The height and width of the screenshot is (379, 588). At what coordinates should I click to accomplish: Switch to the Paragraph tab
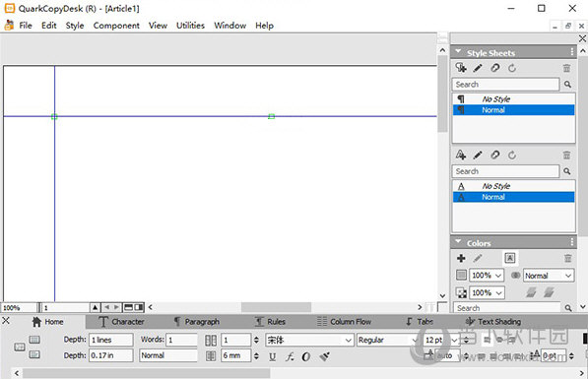pyautogui.click(x=197, y=322)
